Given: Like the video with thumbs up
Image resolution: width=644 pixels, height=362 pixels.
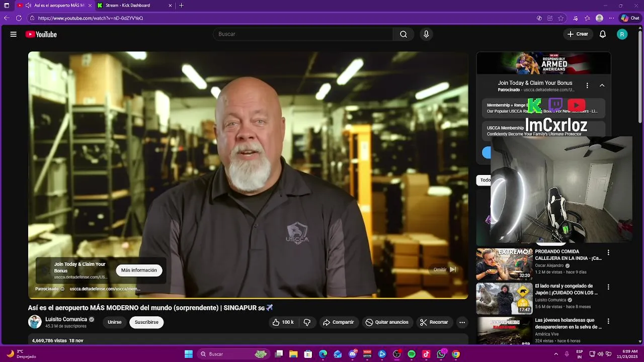Looking at the screenshot, I should tap(283, 322).
